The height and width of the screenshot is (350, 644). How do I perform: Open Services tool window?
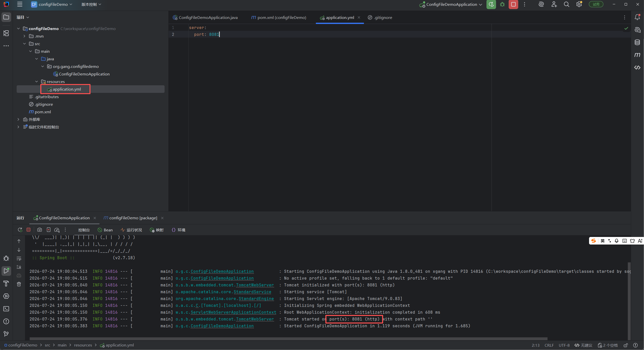point(6,296)
